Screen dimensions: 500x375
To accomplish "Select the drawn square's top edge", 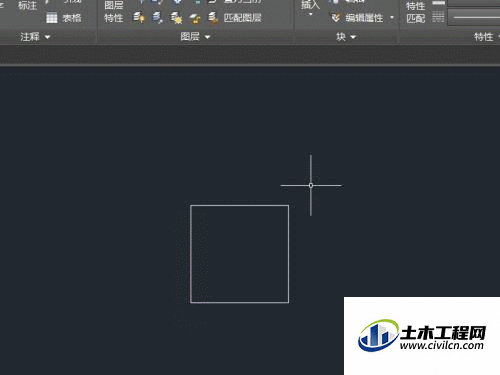I will pyautogui.click(x=239, y=205).
